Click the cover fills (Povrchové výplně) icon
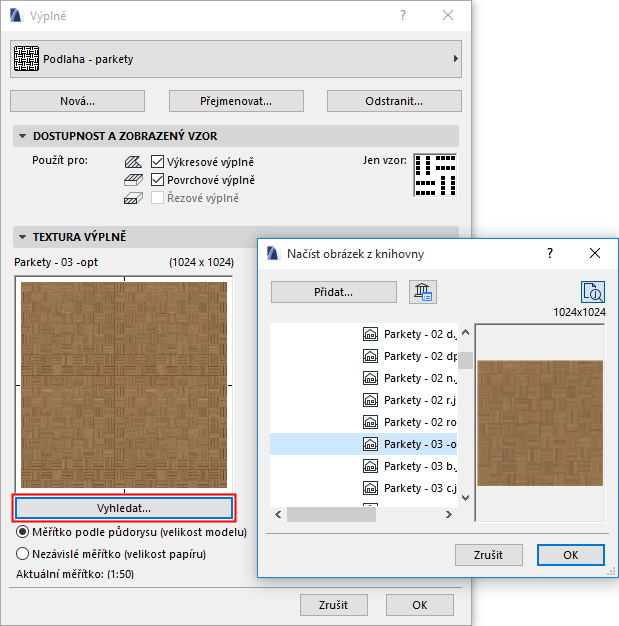The height and width of the screenshot is (626, 619). click(x=133, y=180)
